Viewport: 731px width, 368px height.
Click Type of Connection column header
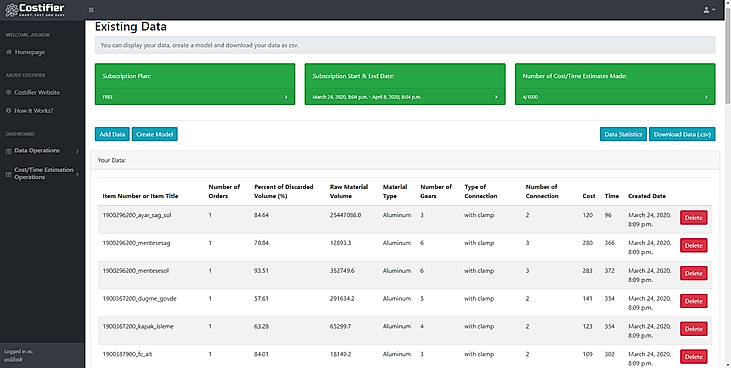(481, 191)
